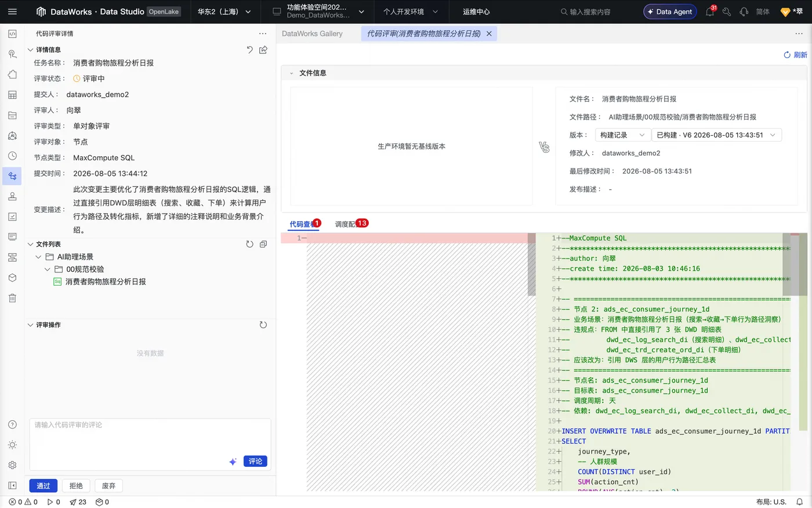
Task: Open the Copilot AI sidebar icon
Action: click(x=12, y=135)
